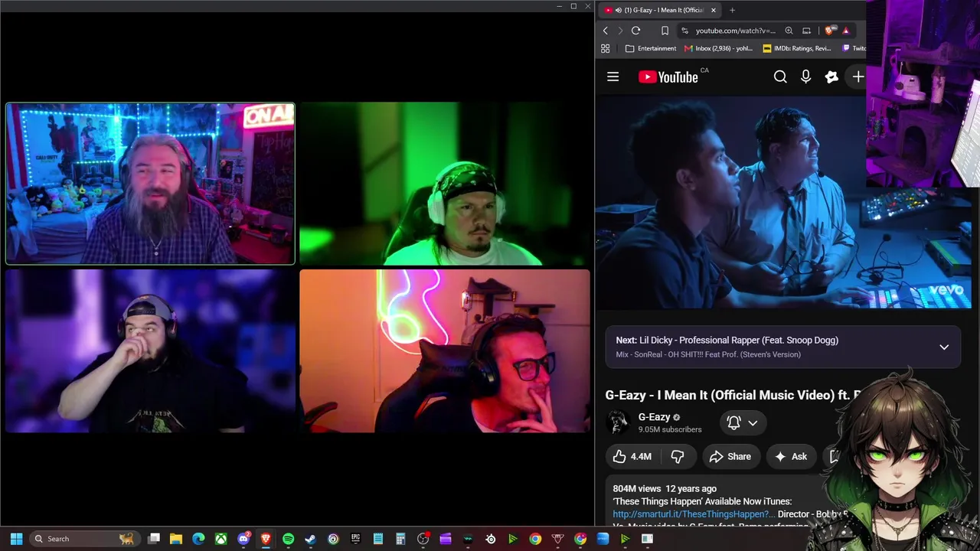This screenshot has width=980, height=551.
Task: Open the Twitch bookmark
Action: pos(854,48)
